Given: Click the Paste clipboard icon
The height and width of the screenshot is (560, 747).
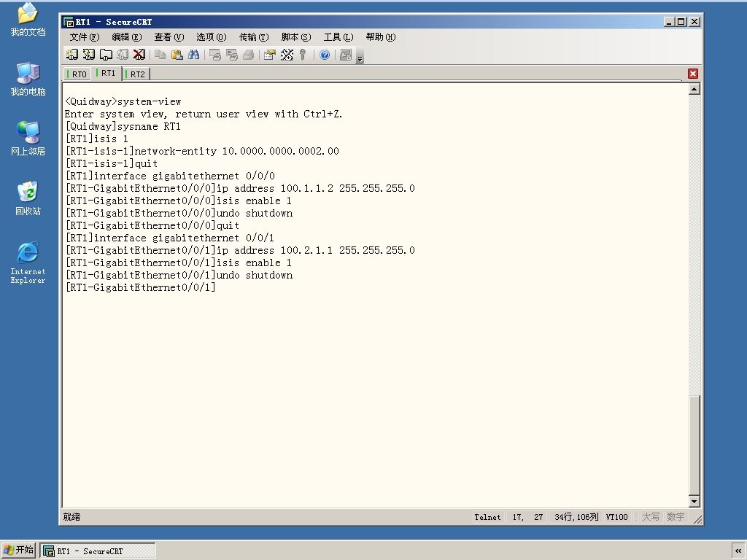Looking at the screenshot, I should (x=177, y=54).
